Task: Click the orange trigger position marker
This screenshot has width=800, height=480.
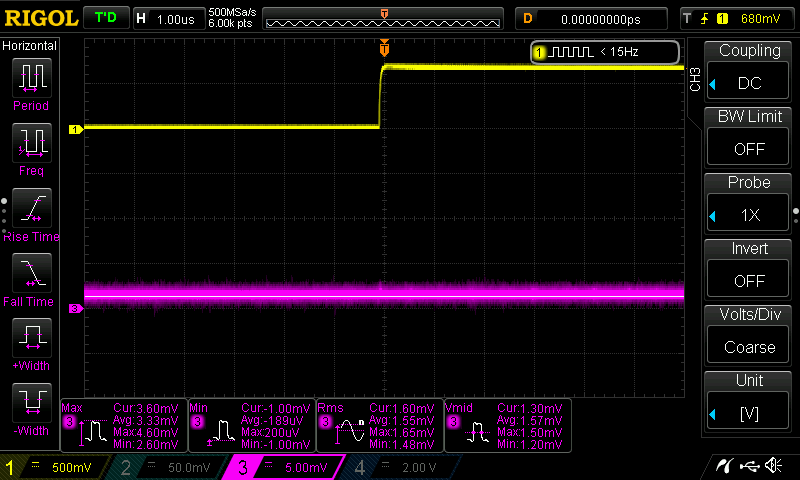Action: 384,48
